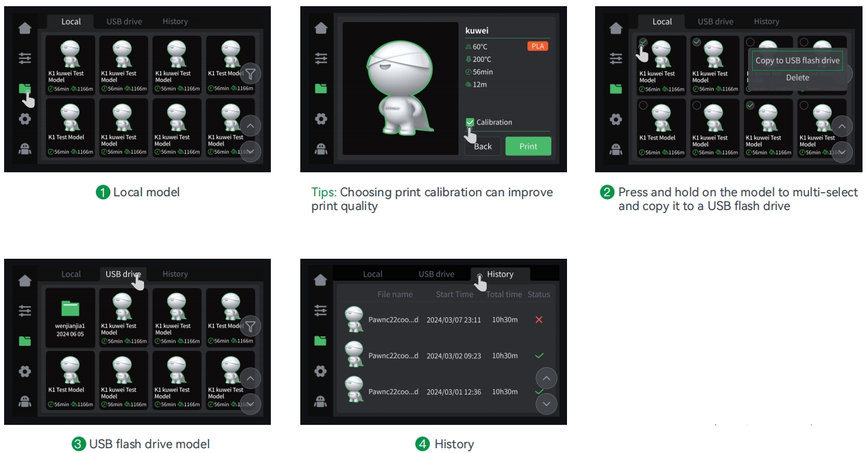Select tune sliders icon on Local model screen
This screenshot has height=453, width=868.
(25, 58)
